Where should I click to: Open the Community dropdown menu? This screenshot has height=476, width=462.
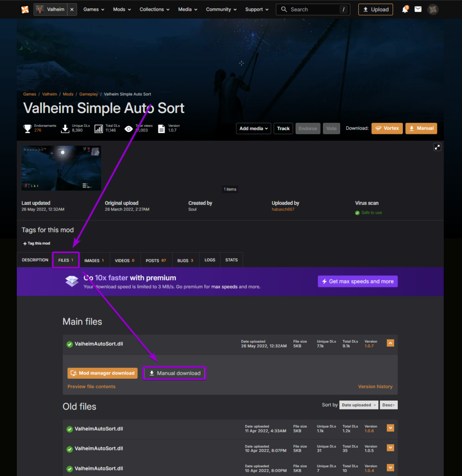click(221, 9)
